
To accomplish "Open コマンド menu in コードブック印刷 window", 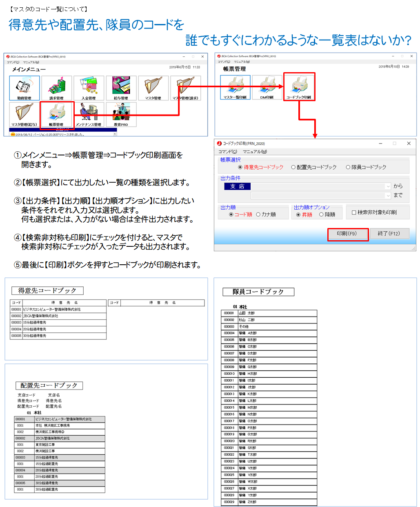I will 227,152.
